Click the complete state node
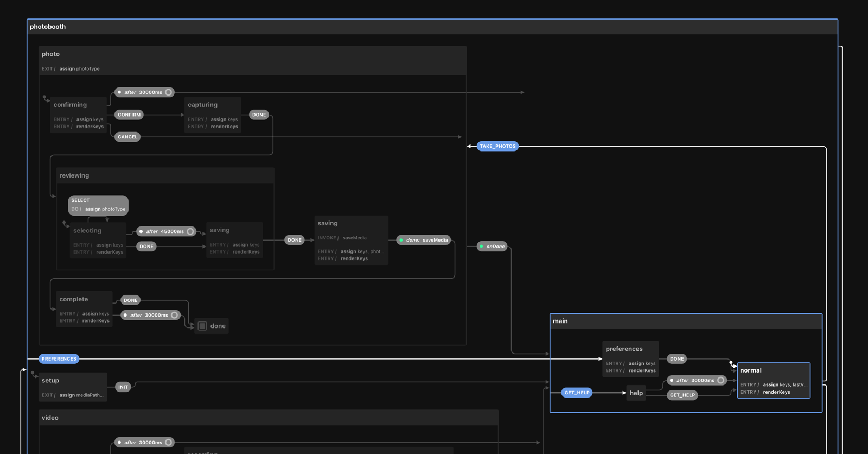 point(84,309)
